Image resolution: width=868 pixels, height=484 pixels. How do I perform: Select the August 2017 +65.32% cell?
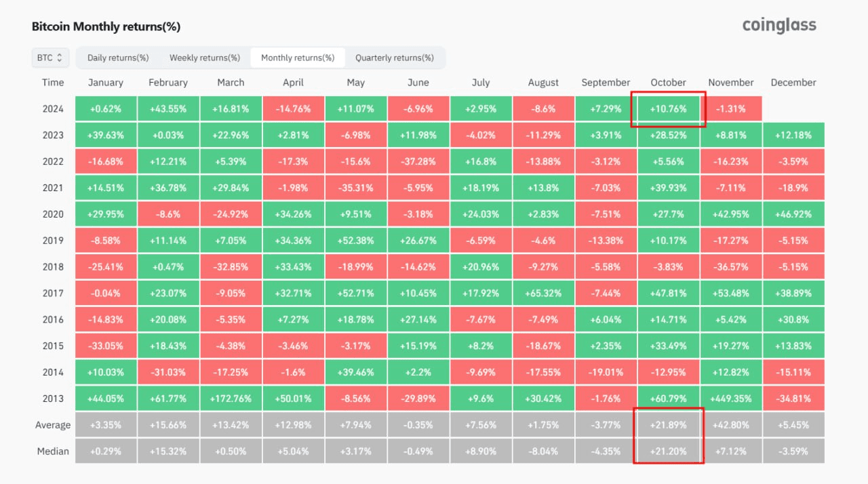click(x=543, y=293)
